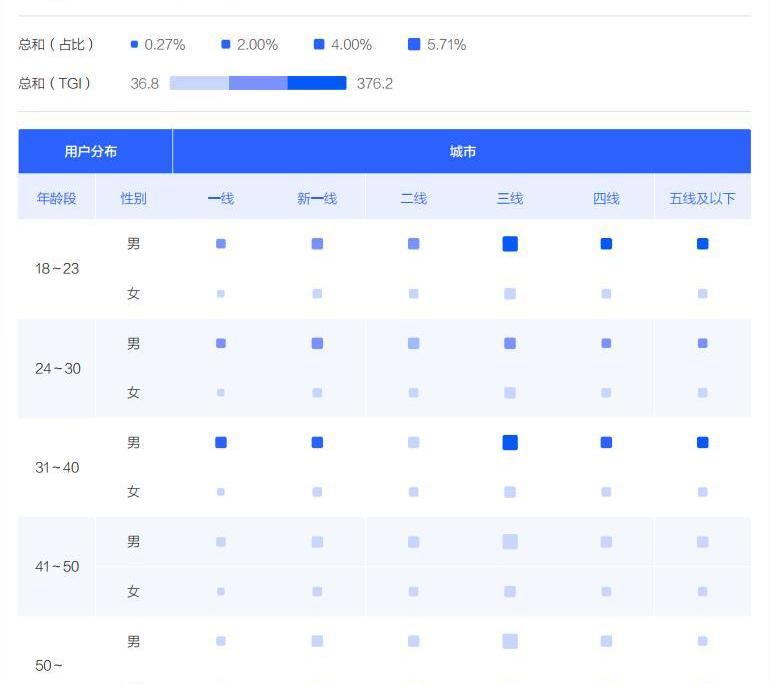
Task: Click the 用户分布 header cell
Action: 95,151
